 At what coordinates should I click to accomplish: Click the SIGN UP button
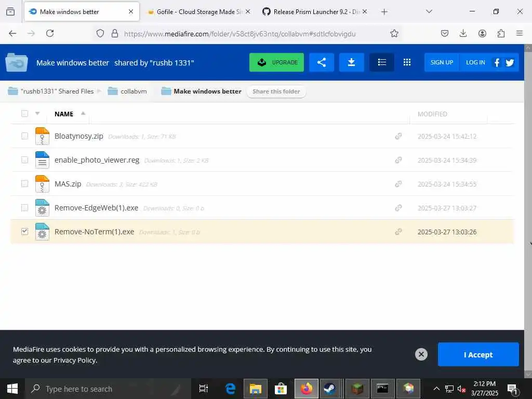click(442, 62)
